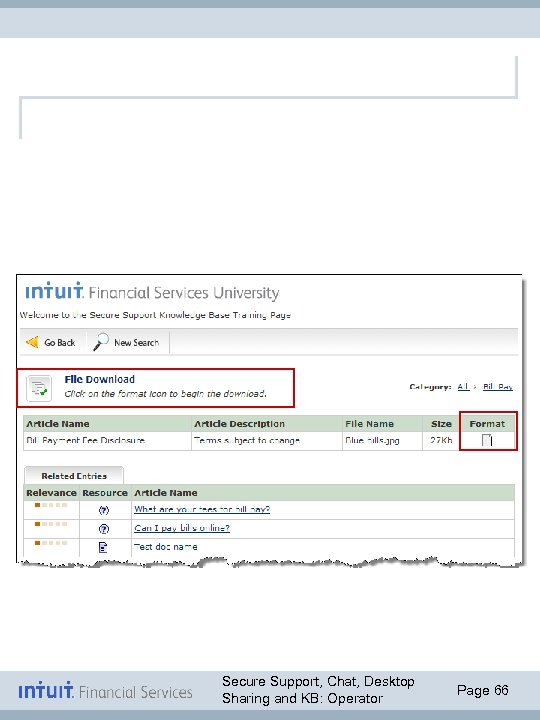Click the 'Page 66' footer text

[x=483, y=690]
